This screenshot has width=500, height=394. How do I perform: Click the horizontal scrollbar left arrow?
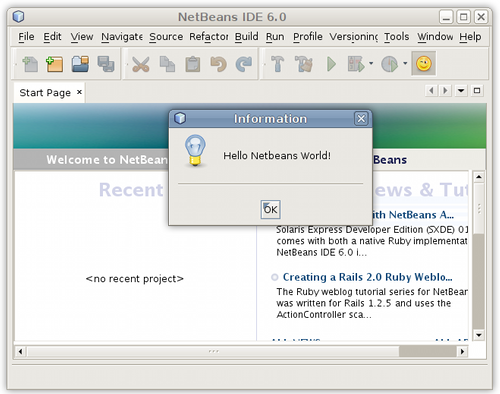(20, 351)
